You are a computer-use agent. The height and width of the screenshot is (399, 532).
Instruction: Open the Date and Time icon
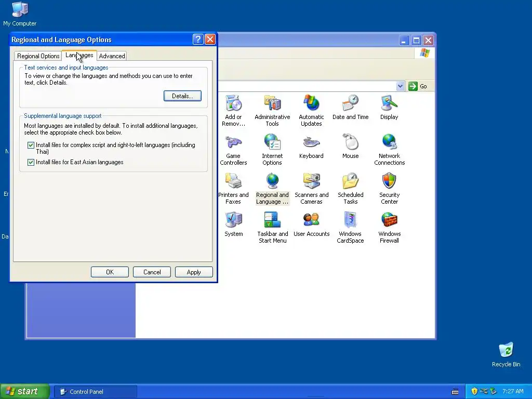[350, 107]
